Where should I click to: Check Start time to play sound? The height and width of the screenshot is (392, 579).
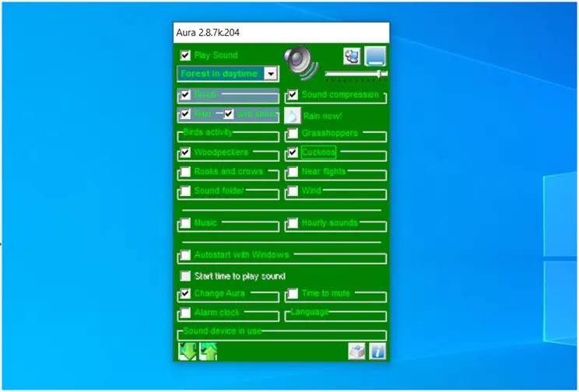tap(185, 276)
